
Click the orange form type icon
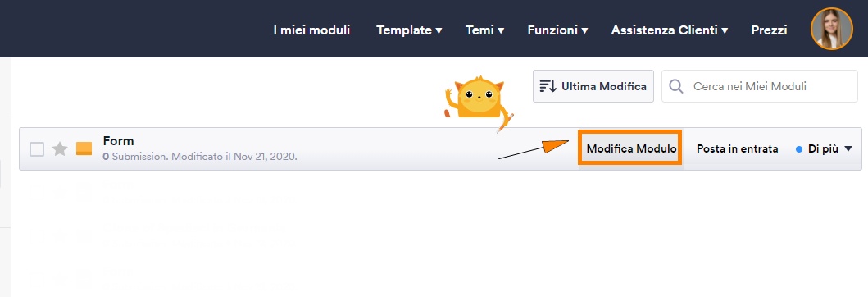[84, 148]
